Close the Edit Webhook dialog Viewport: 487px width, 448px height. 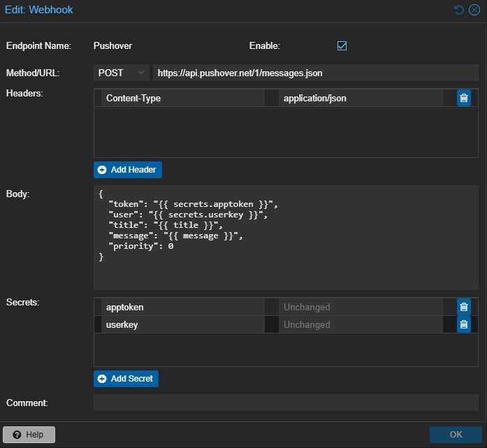tap(474, 10)
